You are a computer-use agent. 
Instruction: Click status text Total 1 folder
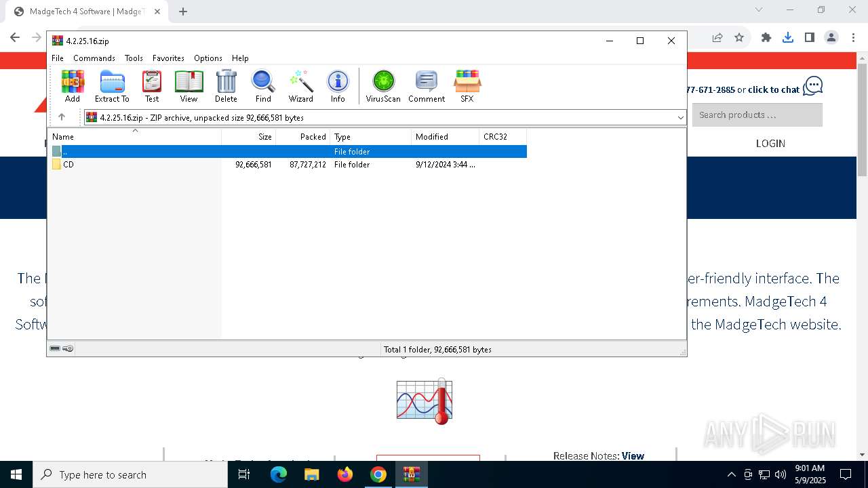[437, 350]
